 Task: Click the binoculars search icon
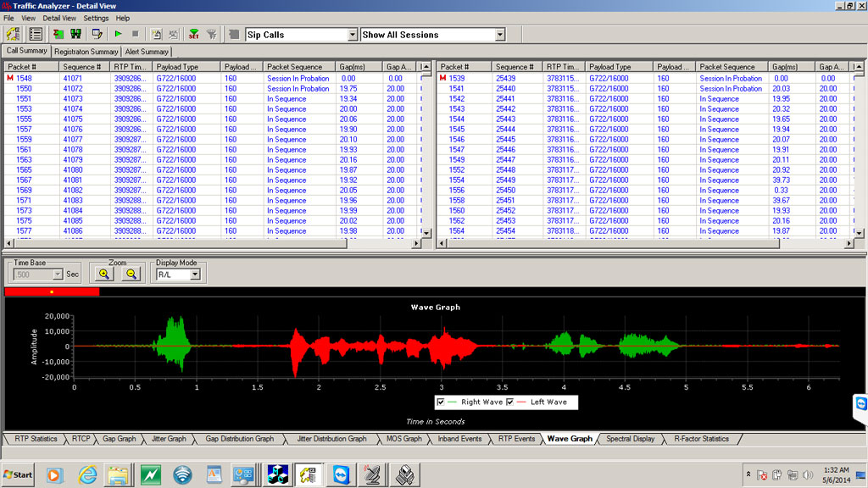[76, 35]
